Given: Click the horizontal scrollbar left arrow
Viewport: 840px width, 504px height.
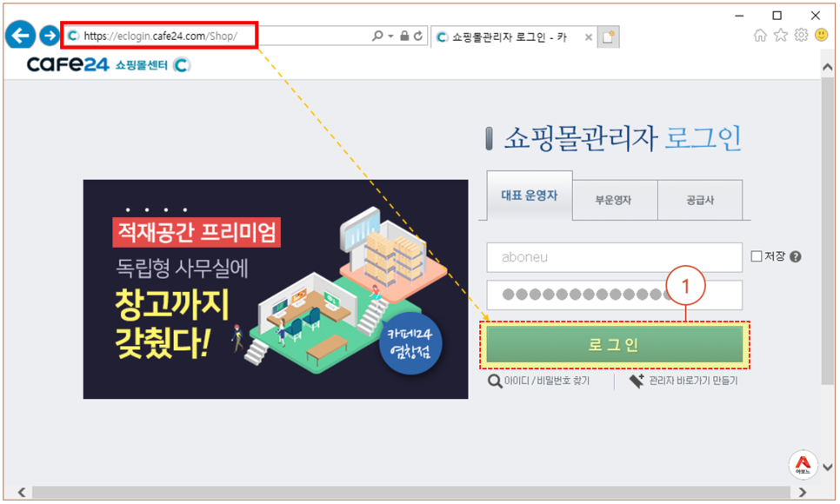Looking at the screenshot, I should click(x=22, y=492).
